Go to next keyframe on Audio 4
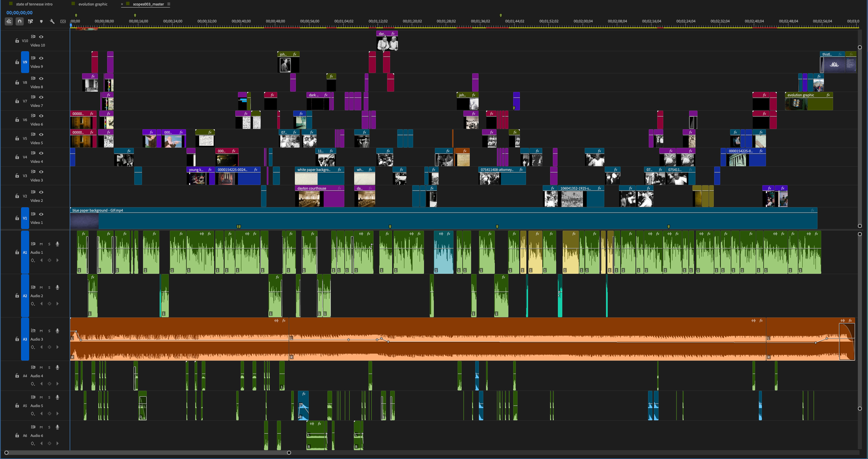868x459 pixels. [58, 384]
